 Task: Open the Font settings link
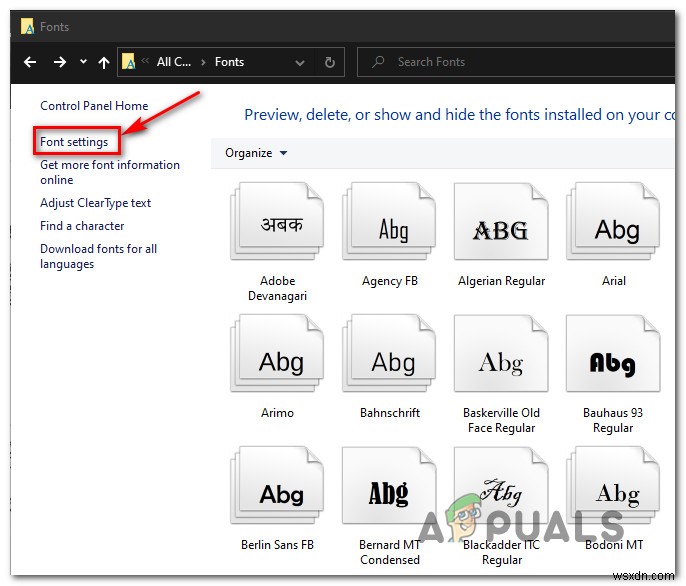click(x=74, y=142)
